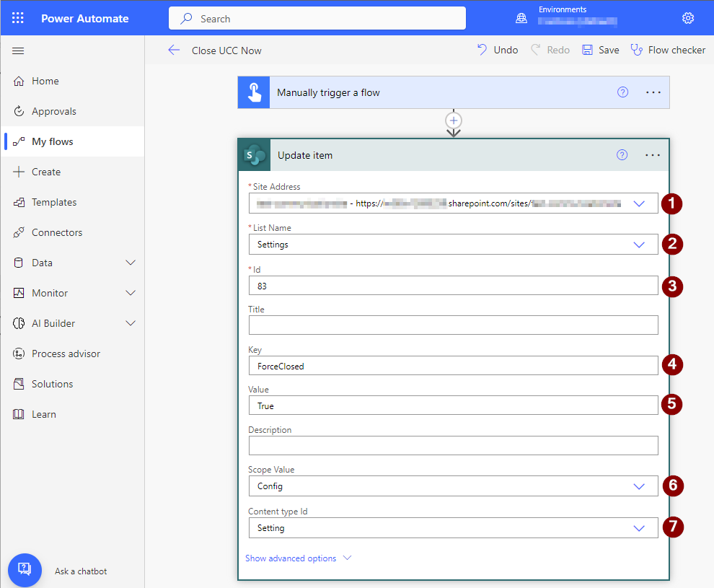This screenshot has height=588, width=714.
Task: Click the Process advisor icon
Action: click(x=19, y=354)
